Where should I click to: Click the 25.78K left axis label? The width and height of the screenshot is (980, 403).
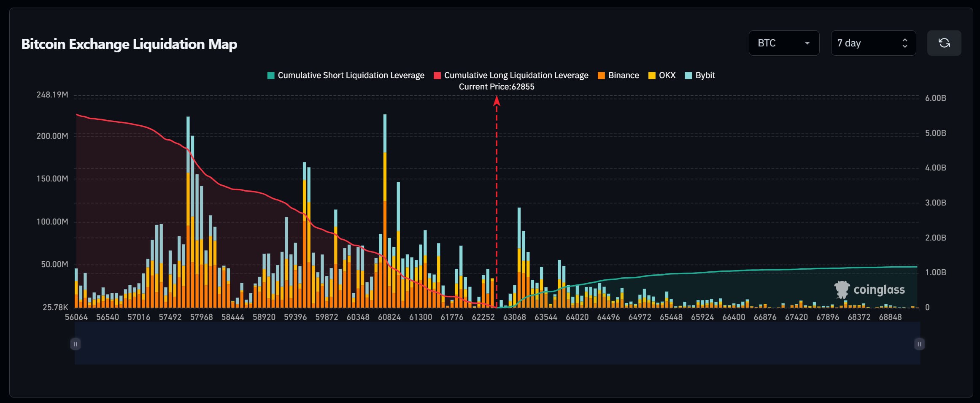tap(55, 307)
